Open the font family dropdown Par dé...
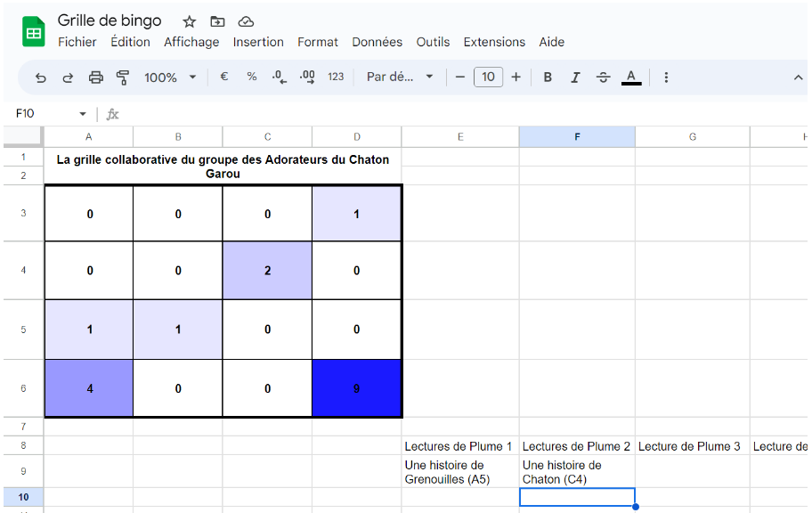This screenshot has width=812, height=513. click(x=399, y=77)
